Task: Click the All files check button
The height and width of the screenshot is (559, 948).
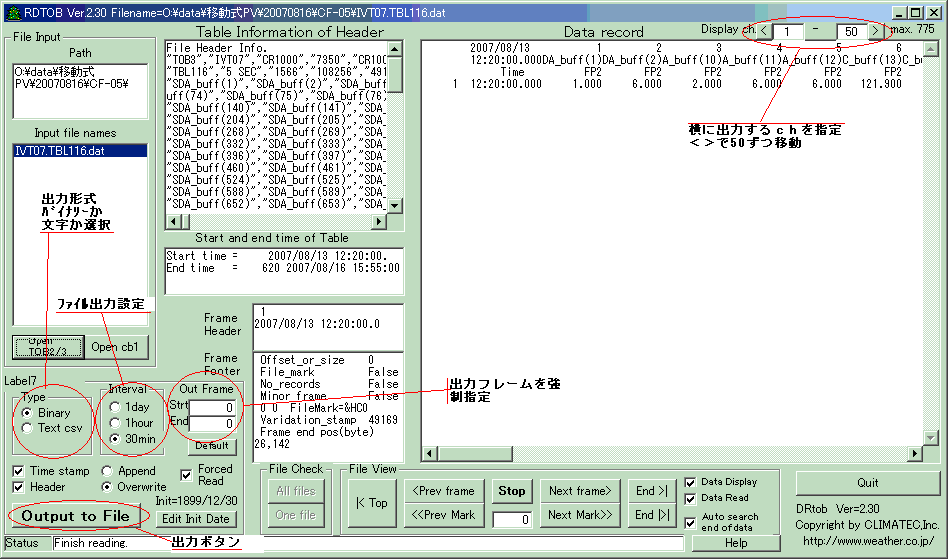Action: [x=296, y=491]
